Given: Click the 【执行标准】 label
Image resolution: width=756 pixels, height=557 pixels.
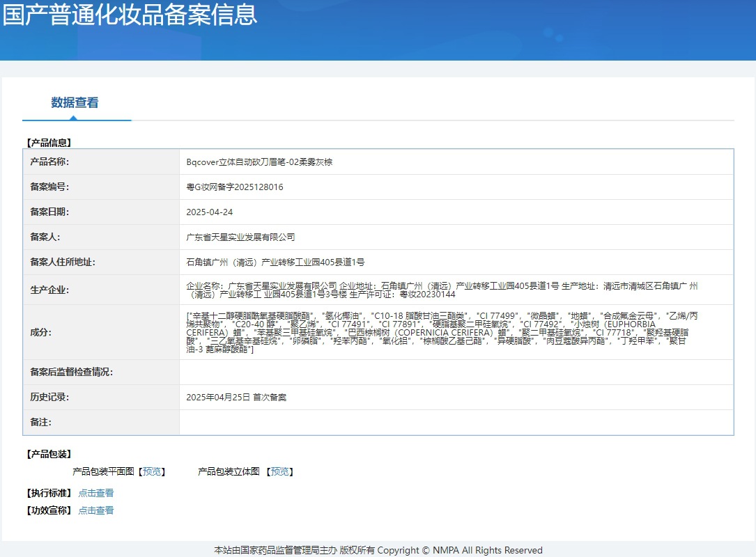Looking at the screenshot, I should (49, 493).
